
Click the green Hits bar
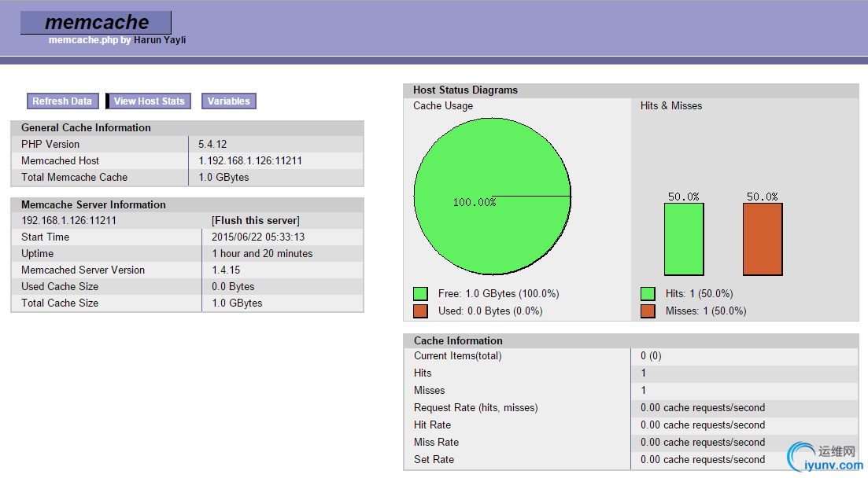click(x=684, y=239)
